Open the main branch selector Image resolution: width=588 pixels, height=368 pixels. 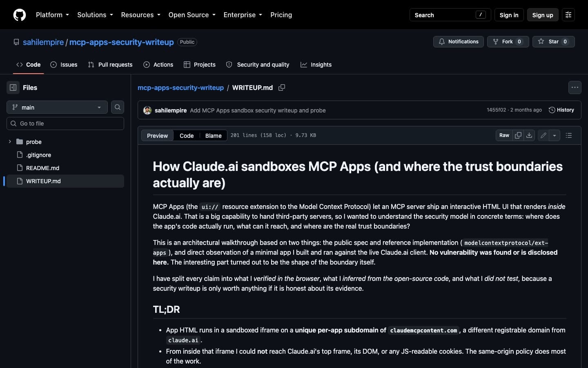57,107
